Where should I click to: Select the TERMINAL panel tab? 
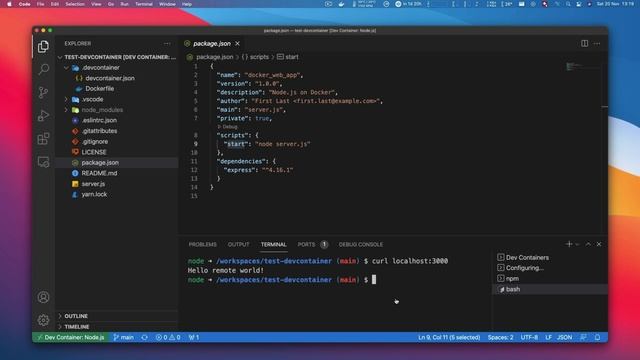click(273, 244)
